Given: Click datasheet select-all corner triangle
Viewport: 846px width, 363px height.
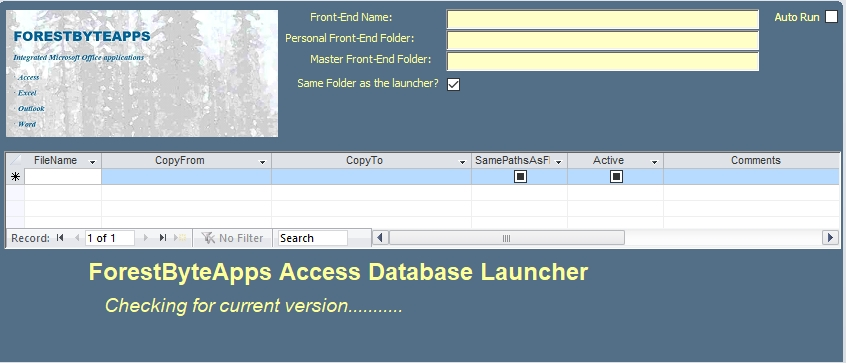Looking at the screenshot, I should point(16,160).
